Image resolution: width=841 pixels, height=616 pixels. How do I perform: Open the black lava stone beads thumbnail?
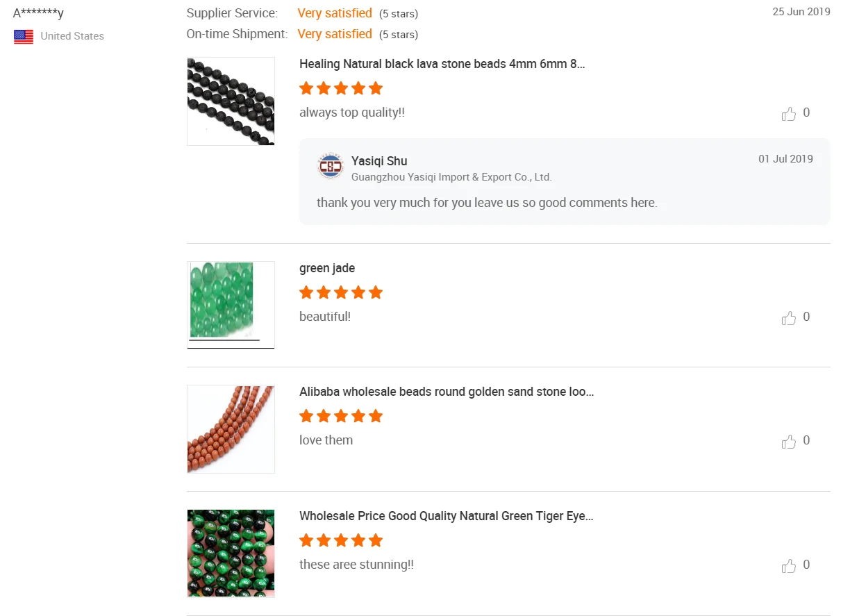pos(231,101)
